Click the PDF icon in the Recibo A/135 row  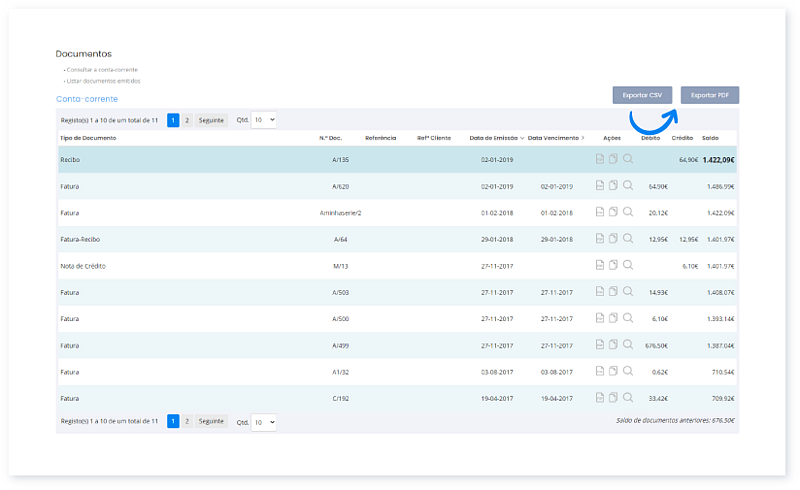click(599, 159)
